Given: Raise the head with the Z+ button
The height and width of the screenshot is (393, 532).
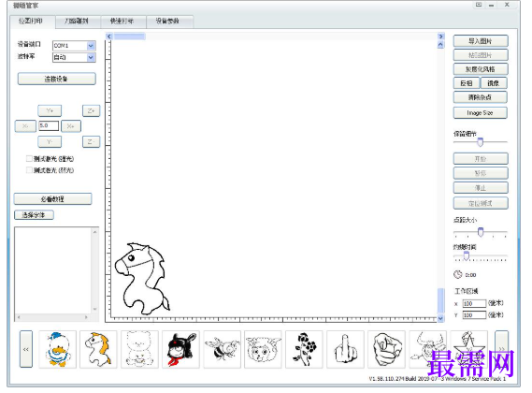Looking at the screenshot, I should [91, 110].
